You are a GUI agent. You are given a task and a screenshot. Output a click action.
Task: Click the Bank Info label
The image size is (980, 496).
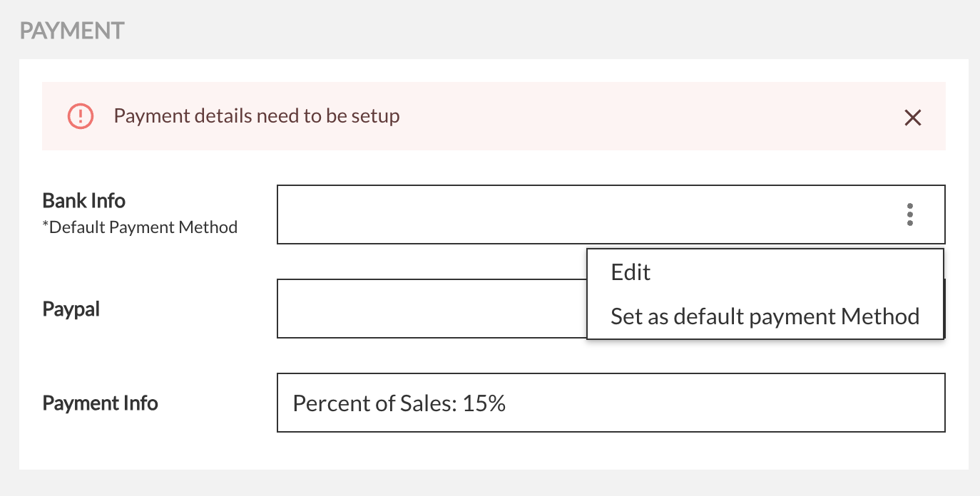tap(84, 201)
